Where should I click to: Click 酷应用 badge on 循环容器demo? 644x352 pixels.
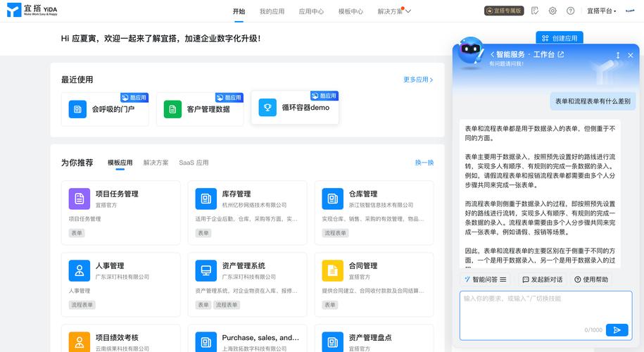point(324,96)
